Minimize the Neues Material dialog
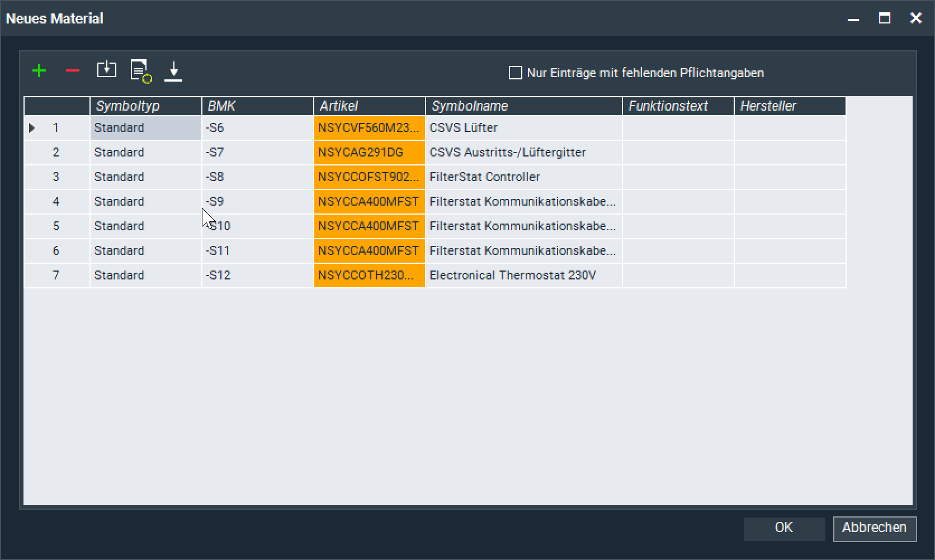Image resolution: width=935 pixels, height=560 pixels. pos(853,18)
